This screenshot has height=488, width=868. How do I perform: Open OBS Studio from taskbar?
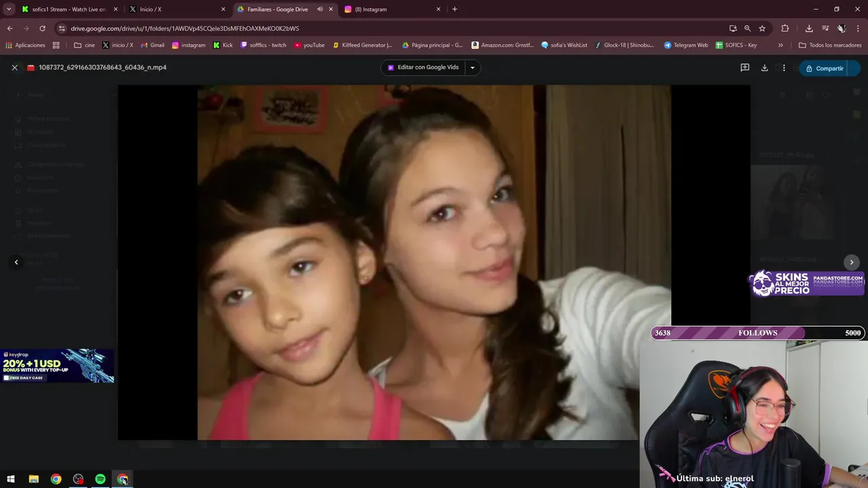tap(78, 479)
